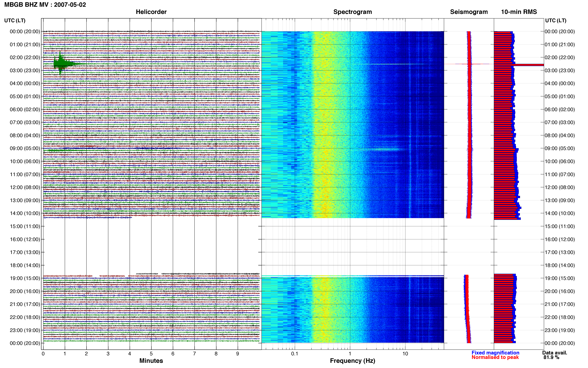Click the right '18:00 (14:00)' time label
The width and height of the screenshot is (588, 368).
coord(560,265)
